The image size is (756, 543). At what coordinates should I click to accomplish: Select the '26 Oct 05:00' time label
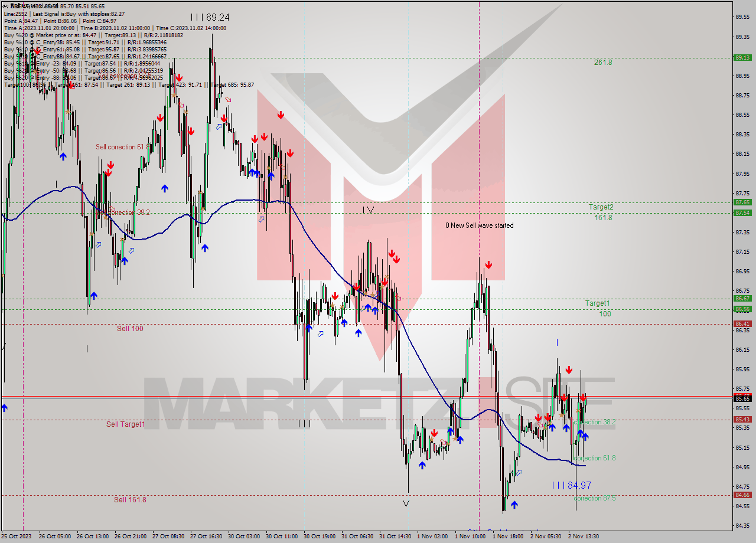point(54,537)
